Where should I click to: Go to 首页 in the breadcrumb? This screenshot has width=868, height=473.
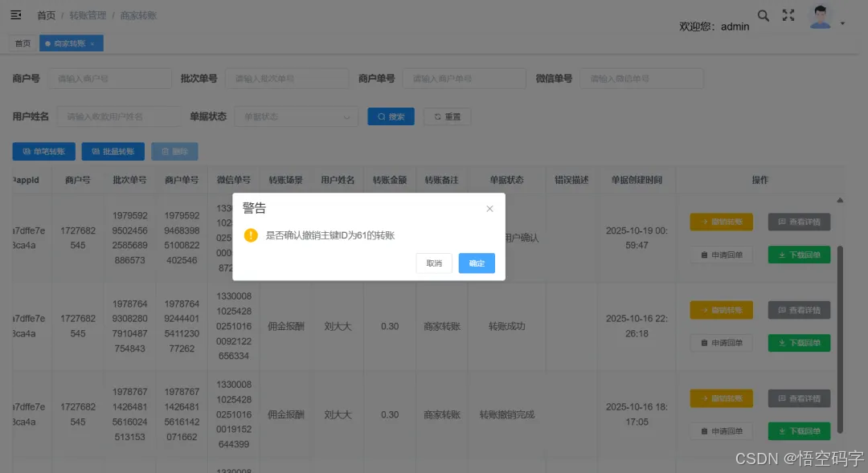pyautogui.click(x=46, y=15)
